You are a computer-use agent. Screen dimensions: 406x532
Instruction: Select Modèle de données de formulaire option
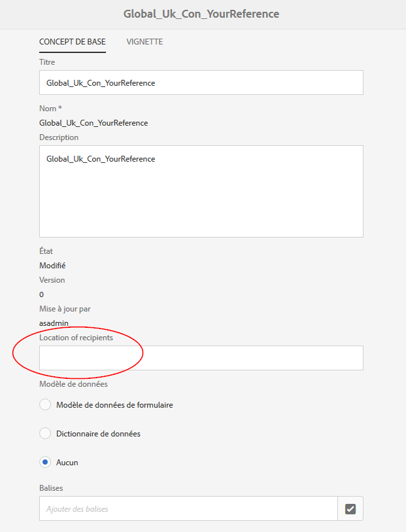pos(44,404)
